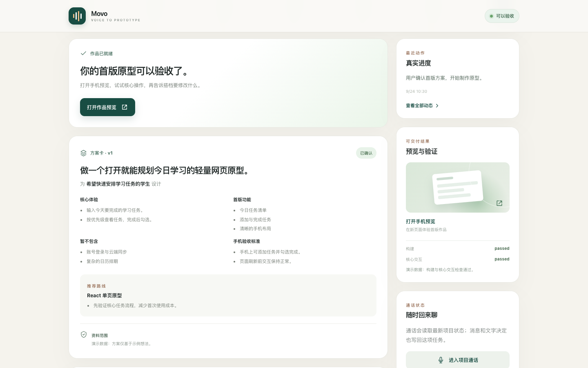Viewport: 588px width, 368px height.
Task: Click the text 希望快速安排学习任务的学生
Action: (x=118, y=184)
